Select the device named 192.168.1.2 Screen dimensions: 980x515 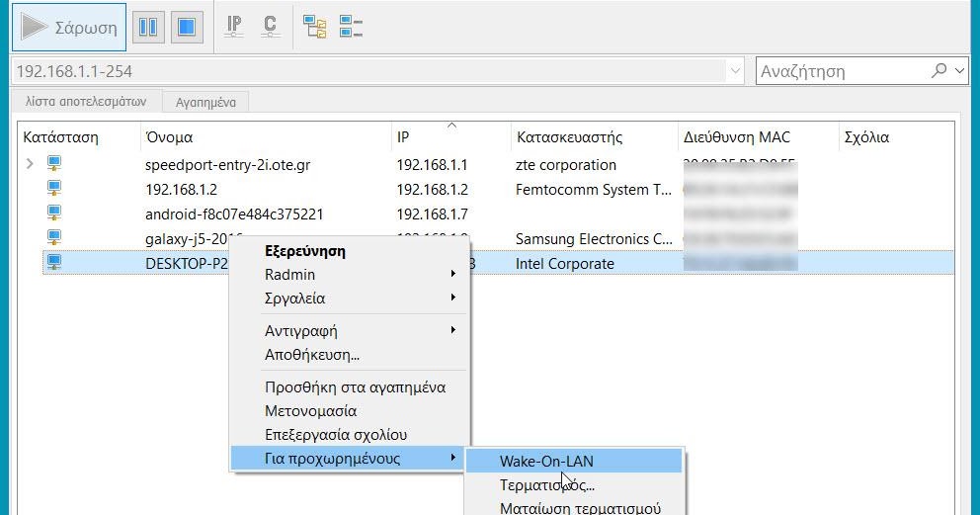click(x=181, y=190)
